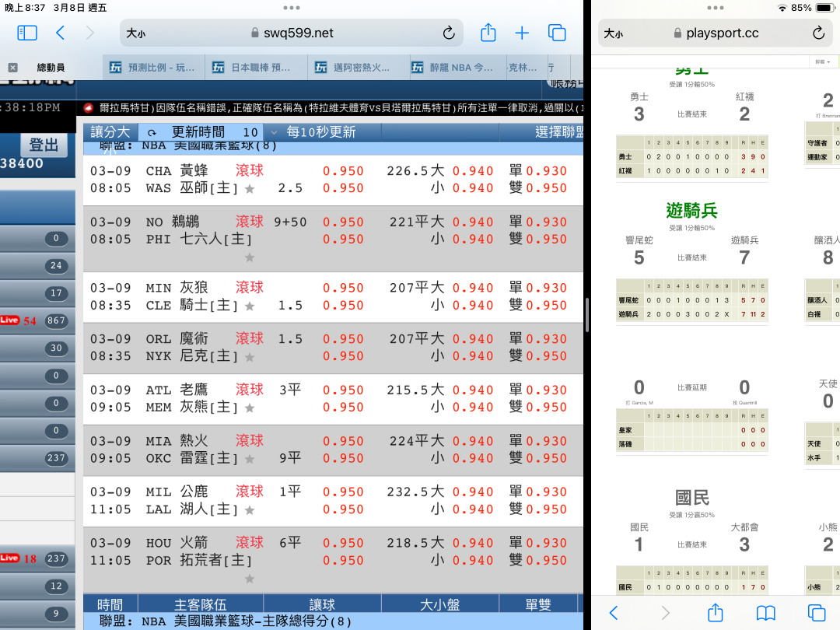
Task: Click the Live 54 sidebar item
Action: [37, 320]
